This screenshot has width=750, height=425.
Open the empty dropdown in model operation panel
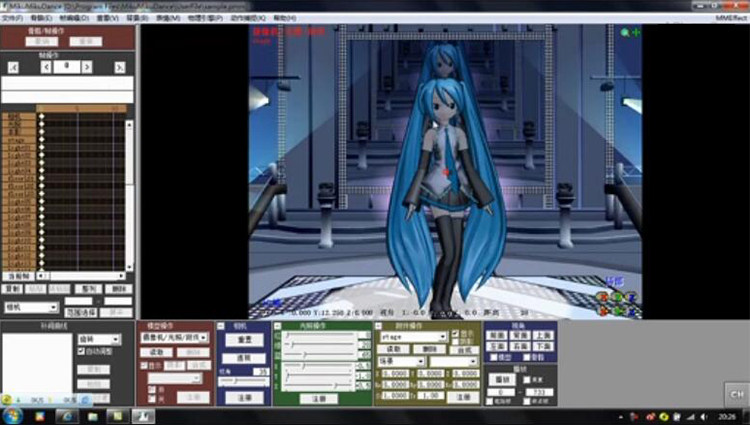[175, 378]
